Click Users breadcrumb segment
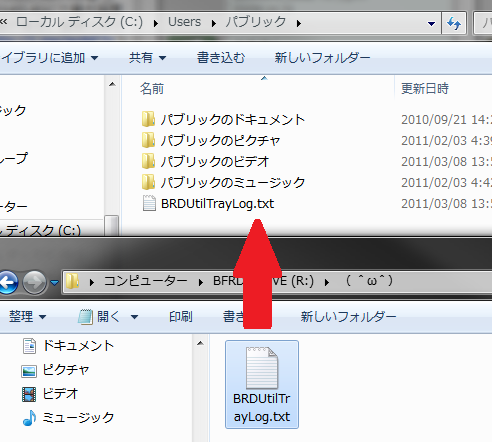492x442 pixels. point(184,22)
